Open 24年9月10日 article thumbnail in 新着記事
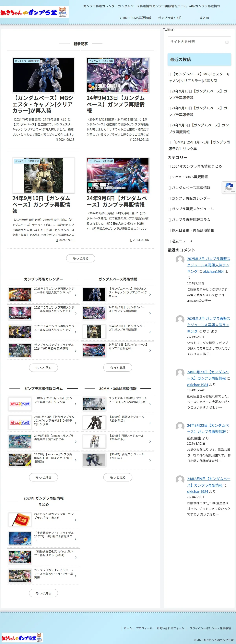This screenshot has height=644, width=236. (x=44, y=175)
